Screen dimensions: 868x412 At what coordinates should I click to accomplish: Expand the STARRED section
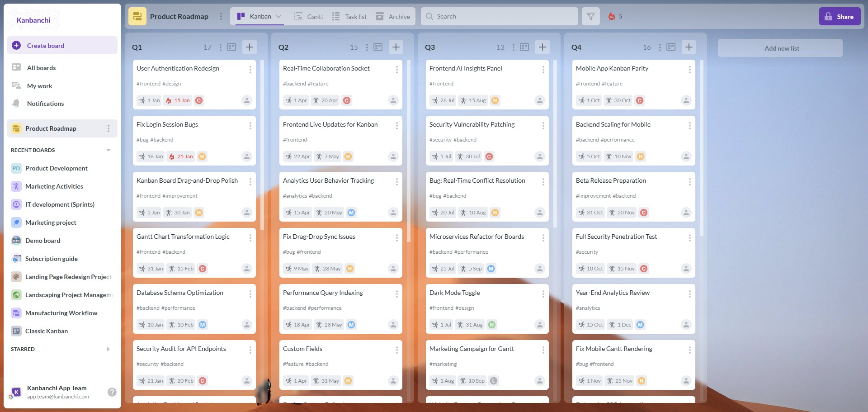[x=108, y=349]
